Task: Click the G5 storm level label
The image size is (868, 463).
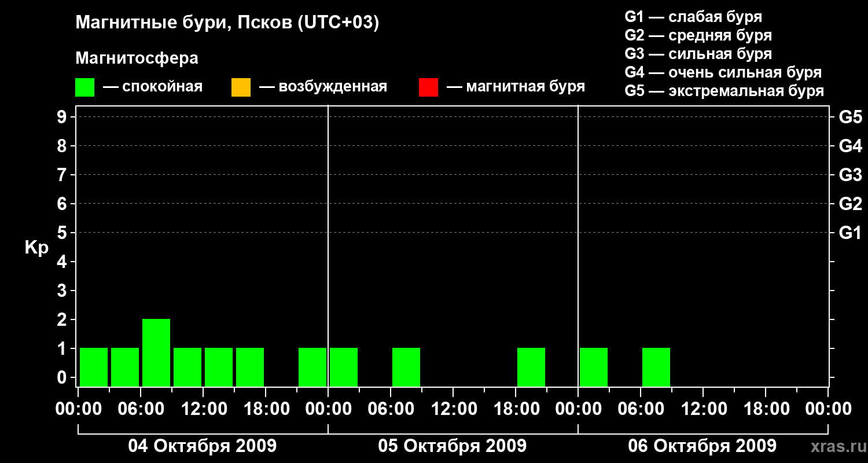Action: pos(851,117)
